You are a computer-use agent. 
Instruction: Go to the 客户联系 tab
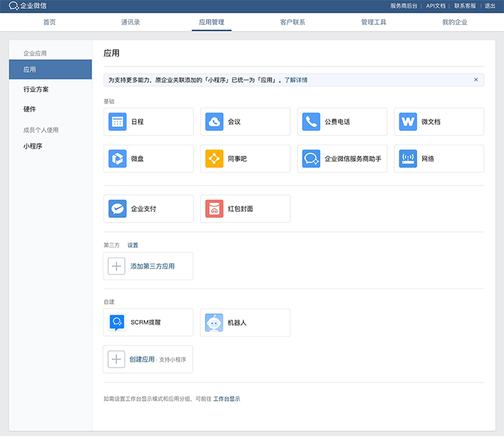[292, 22]
